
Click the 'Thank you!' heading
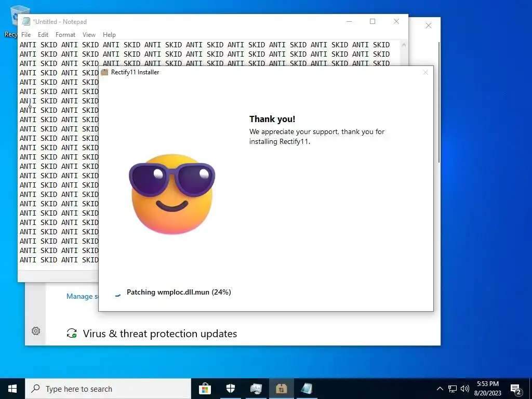click(272, 119)
